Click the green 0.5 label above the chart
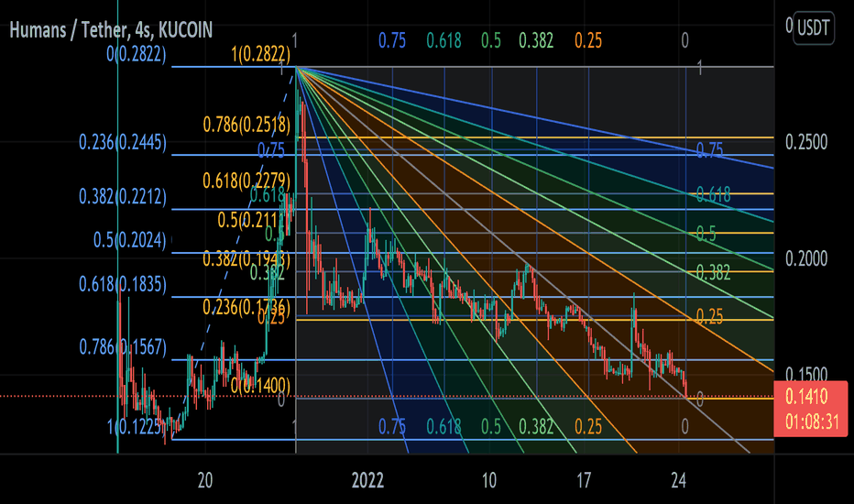 (491, 40)
